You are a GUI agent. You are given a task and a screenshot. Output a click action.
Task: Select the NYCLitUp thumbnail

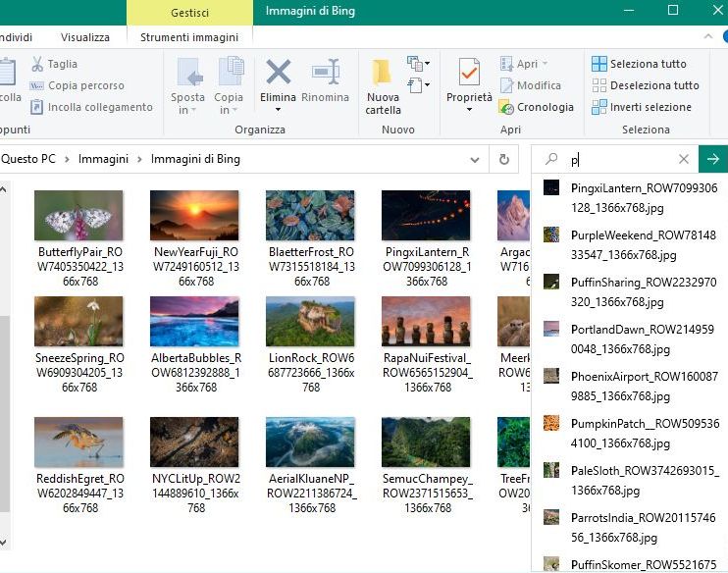194,443
